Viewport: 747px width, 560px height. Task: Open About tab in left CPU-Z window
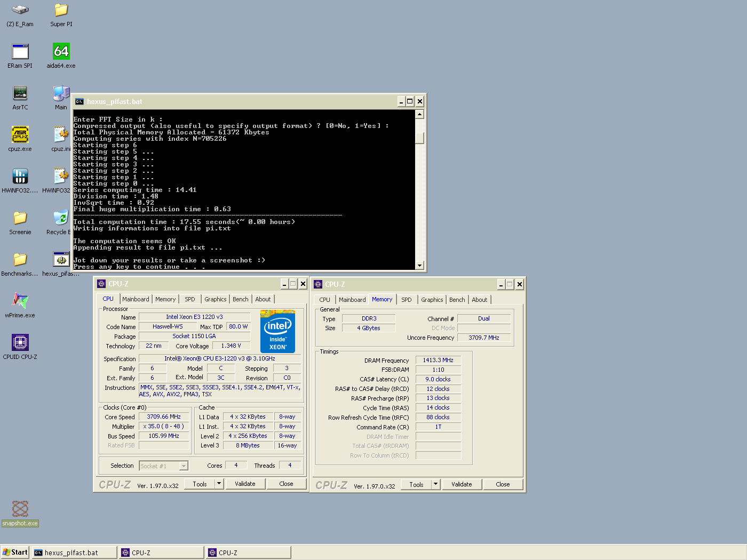tap(263, 299)
